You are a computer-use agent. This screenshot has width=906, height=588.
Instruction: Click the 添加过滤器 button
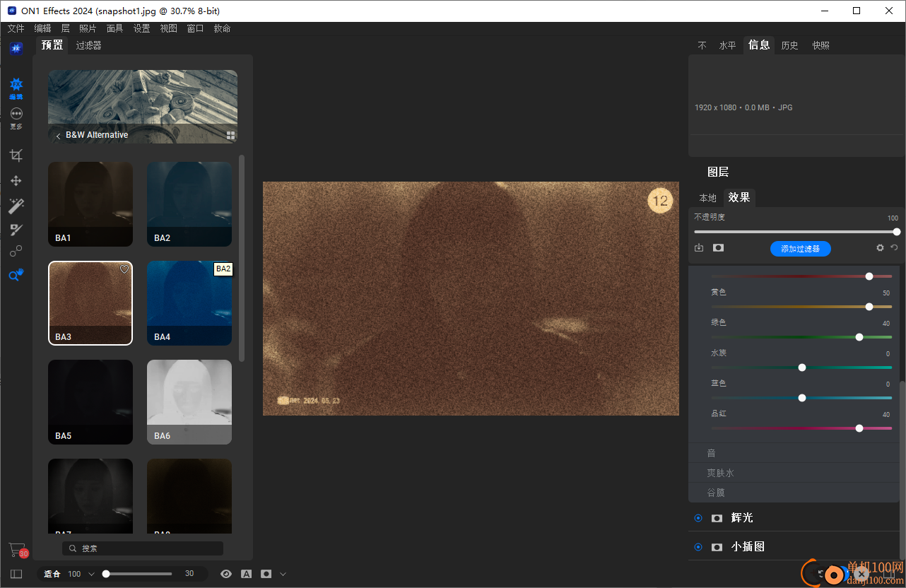800,249
